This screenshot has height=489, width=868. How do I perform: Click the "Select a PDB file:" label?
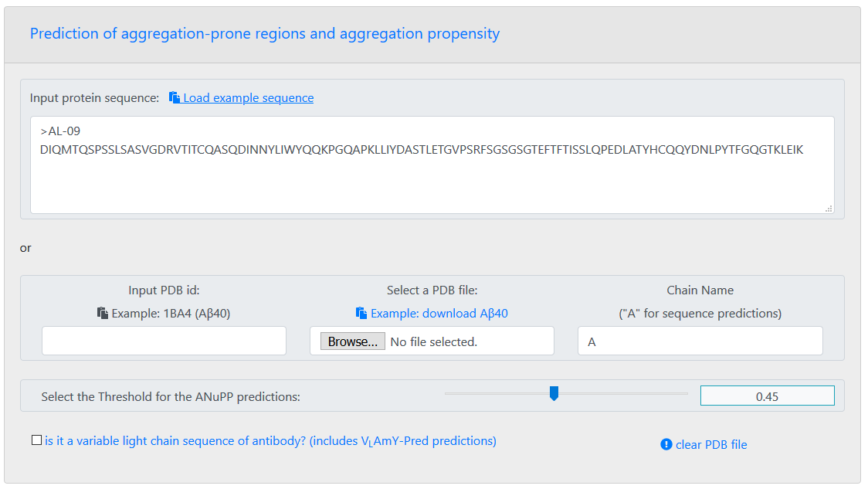coord(432,290)
